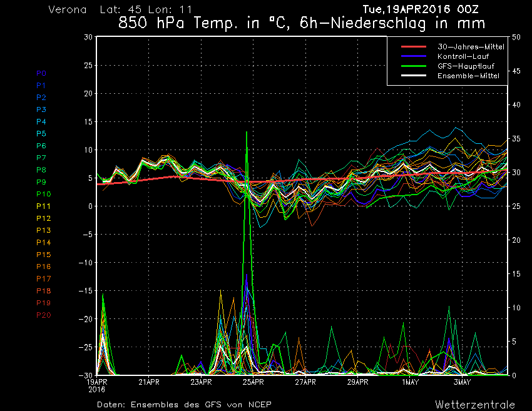Click the "23APR" date label
532x411 pixels.
tap(201, 382)
